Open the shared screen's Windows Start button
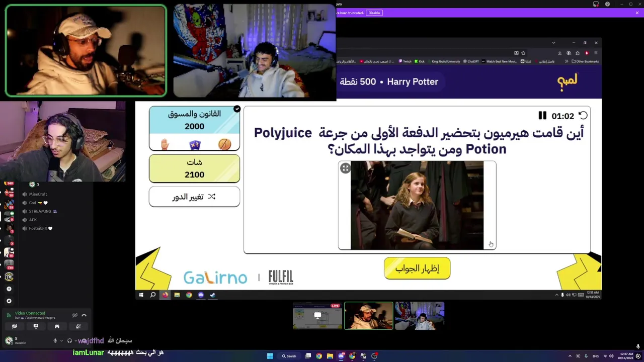The width and height of the screenshot is (644, 362). click(141, 295)
